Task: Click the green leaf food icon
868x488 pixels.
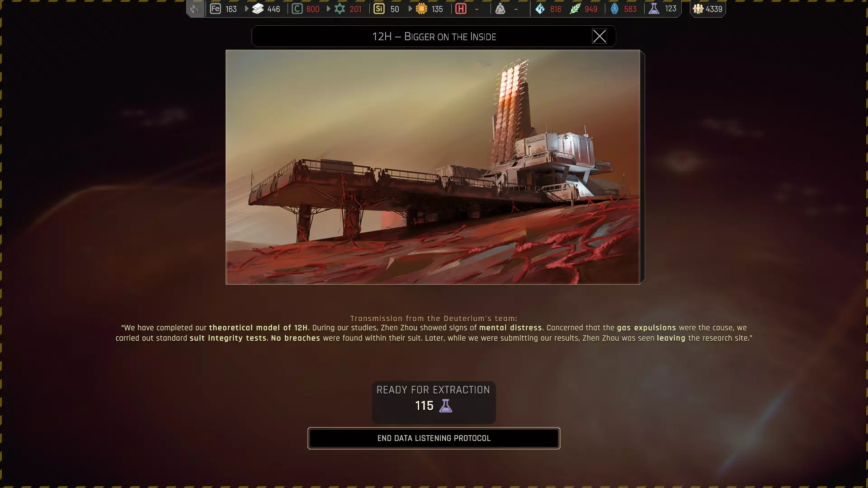Action: pos(575,9)
